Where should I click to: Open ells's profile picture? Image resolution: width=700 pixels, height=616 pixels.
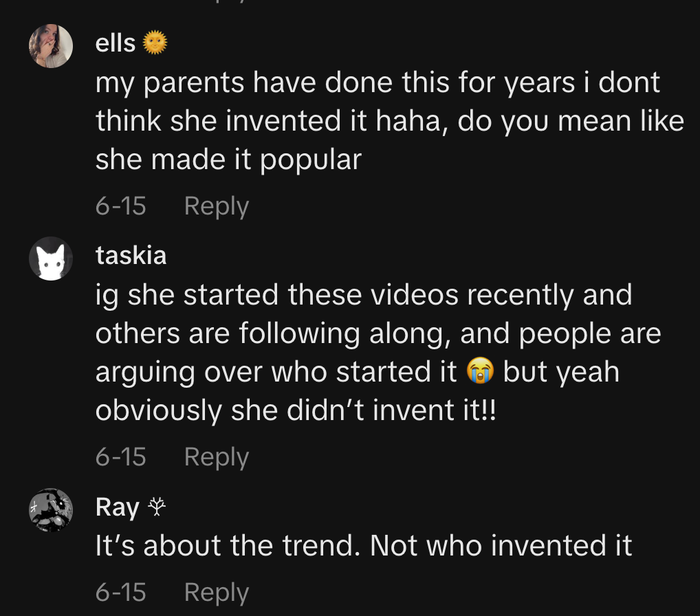pyautogui.click(x=50, y=46)
